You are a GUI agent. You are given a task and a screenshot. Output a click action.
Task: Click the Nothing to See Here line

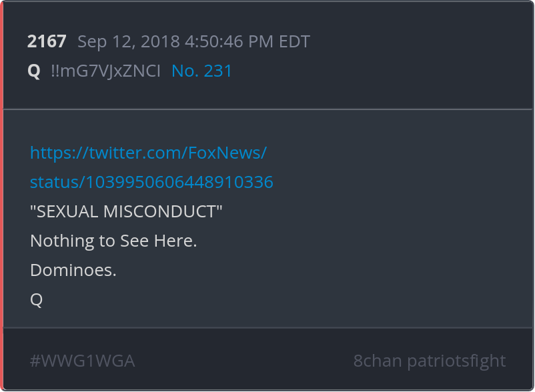[x=113, y=241]
